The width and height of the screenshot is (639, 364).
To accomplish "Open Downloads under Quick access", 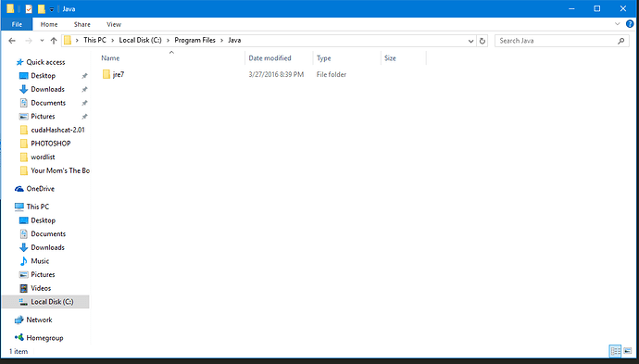I will [x=47, y=89].
